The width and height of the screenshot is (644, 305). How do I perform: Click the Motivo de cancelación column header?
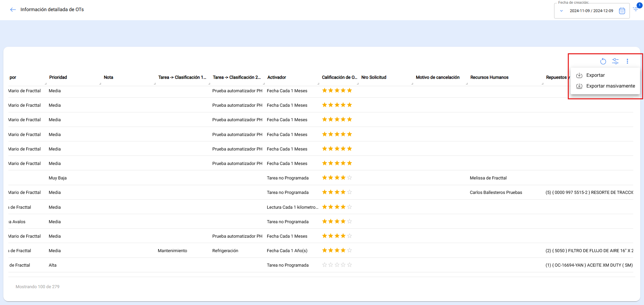pyautogui.click(x=437, y=77)
